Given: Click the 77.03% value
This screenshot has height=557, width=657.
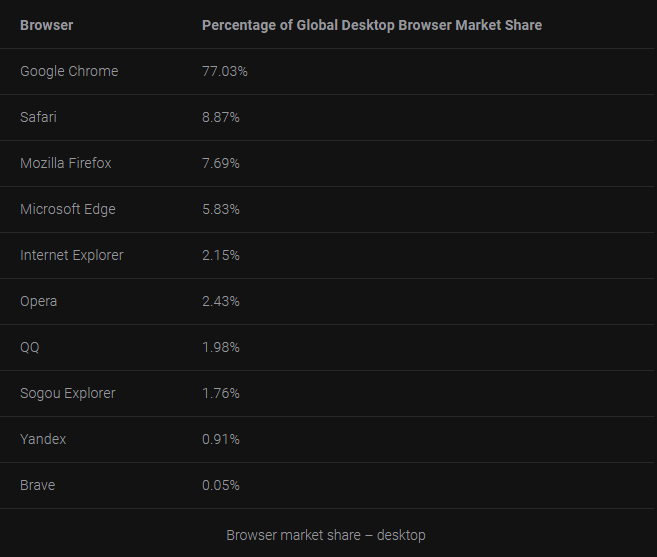Looking at the screenshot, I should 224,71.
